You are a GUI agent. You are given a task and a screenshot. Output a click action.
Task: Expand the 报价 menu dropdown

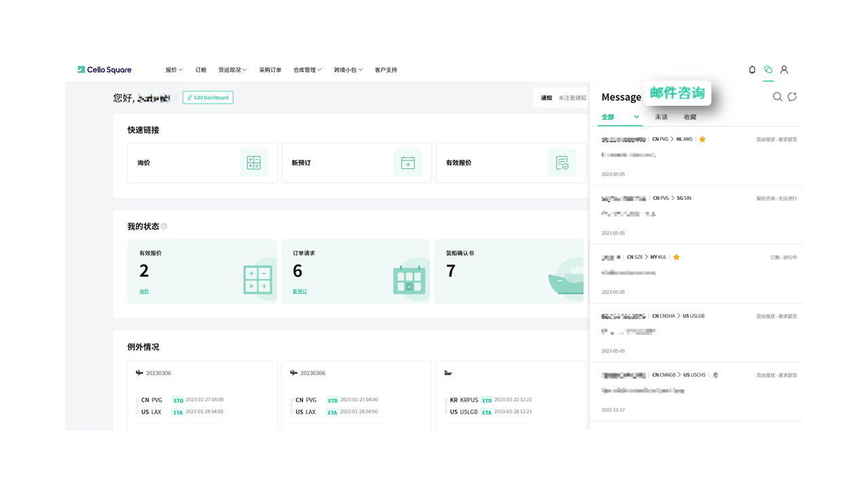point(174,70)
